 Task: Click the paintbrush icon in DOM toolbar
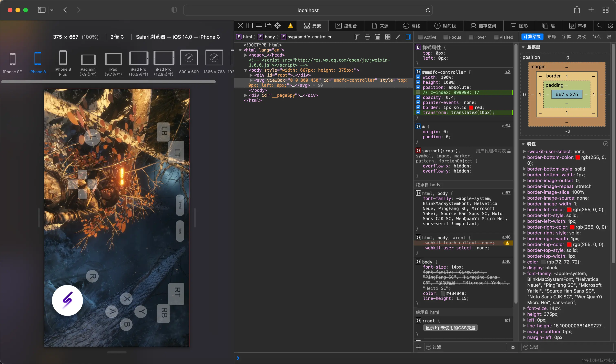coord(398,37)
